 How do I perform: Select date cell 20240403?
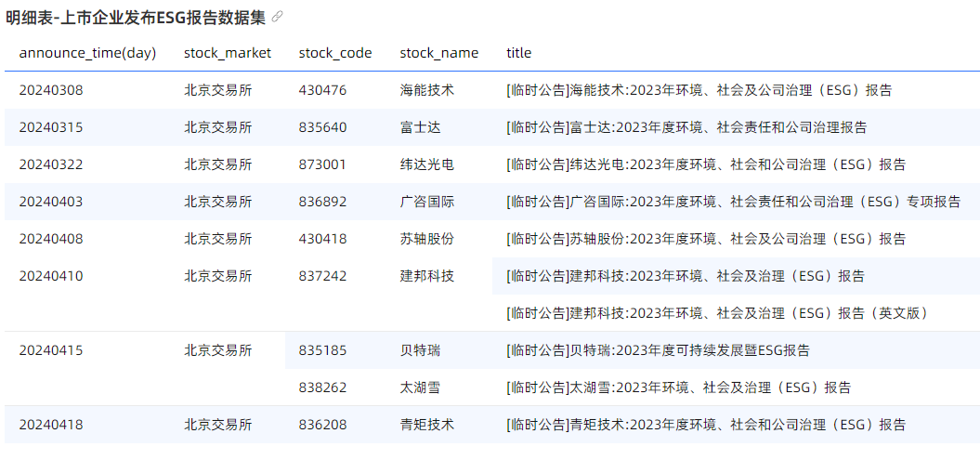(x=50, y=202)
